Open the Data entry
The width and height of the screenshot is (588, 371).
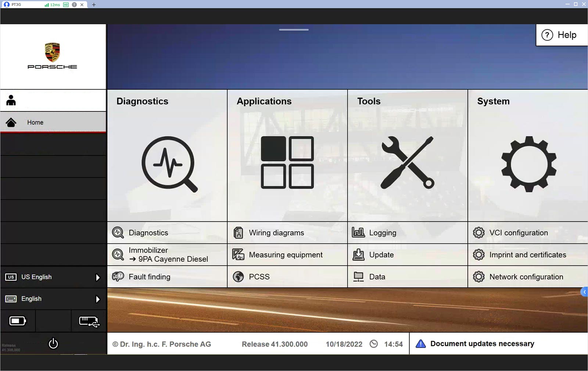[408, 277]
